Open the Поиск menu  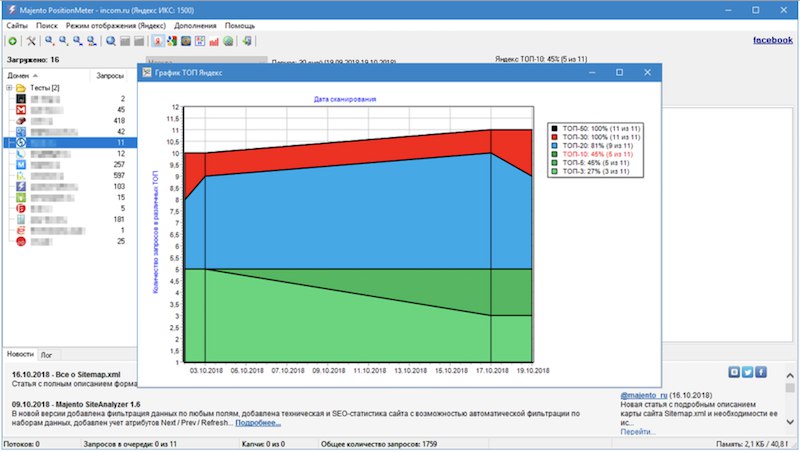point(46,26)
